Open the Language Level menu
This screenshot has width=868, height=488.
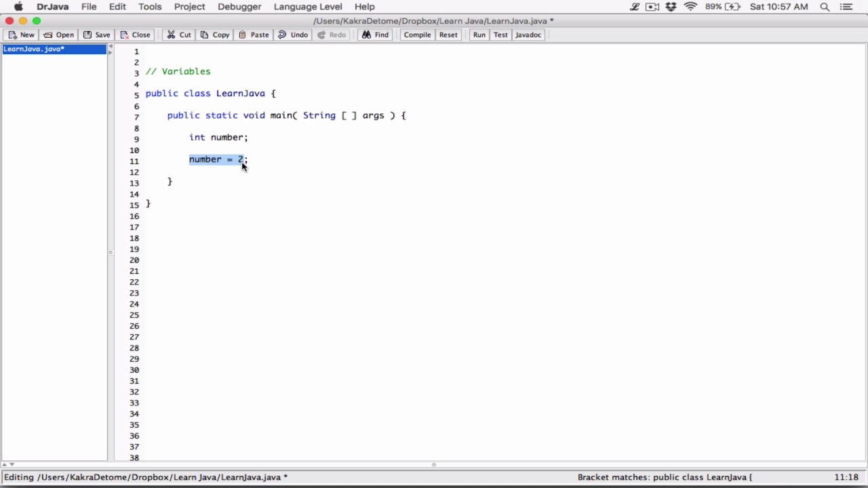click(308, 7)
